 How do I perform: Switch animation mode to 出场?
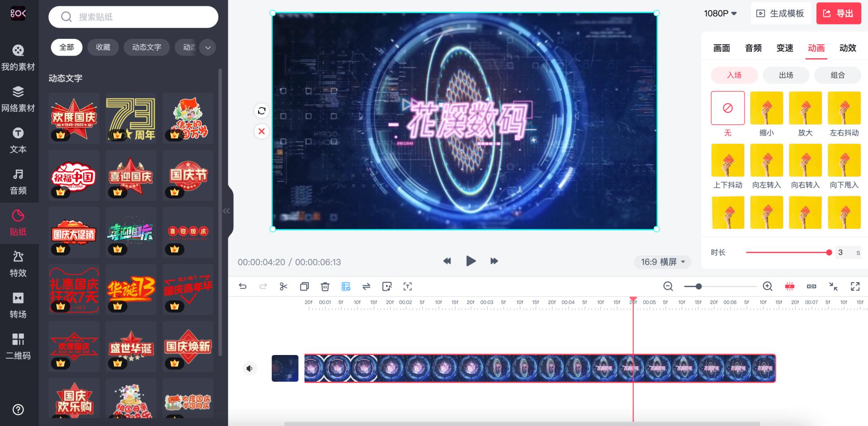(x=786, y=75)
